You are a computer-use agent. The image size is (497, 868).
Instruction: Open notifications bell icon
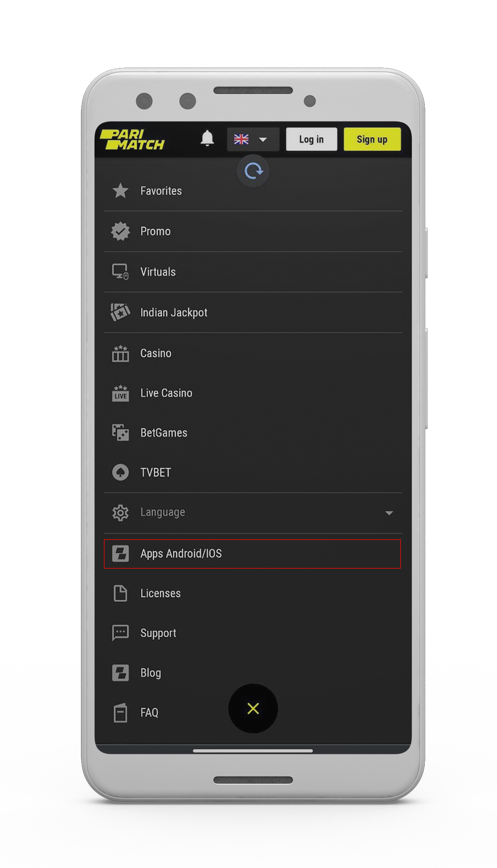coord(207,138)
